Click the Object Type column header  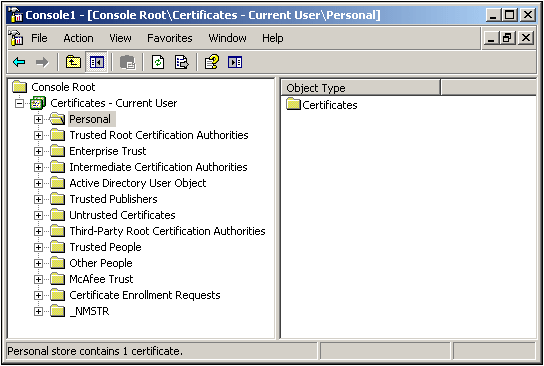click(360, 88)
